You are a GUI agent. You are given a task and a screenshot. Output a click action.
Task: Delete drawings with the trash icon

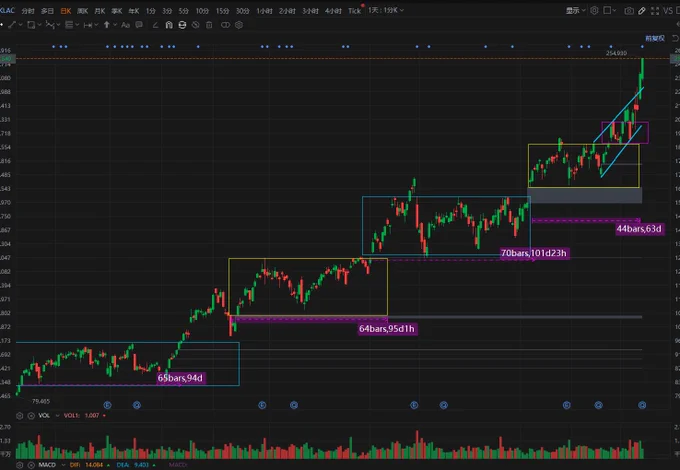(209, 25)
